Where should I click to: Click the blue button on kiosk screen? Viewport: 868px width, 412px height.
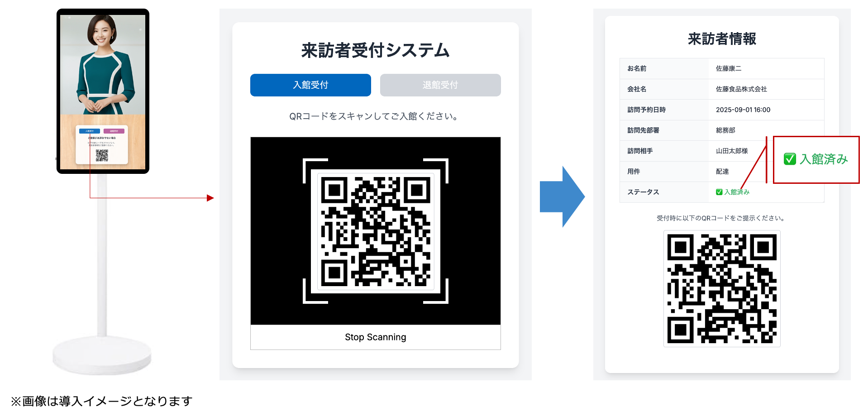tap(90, 131)
